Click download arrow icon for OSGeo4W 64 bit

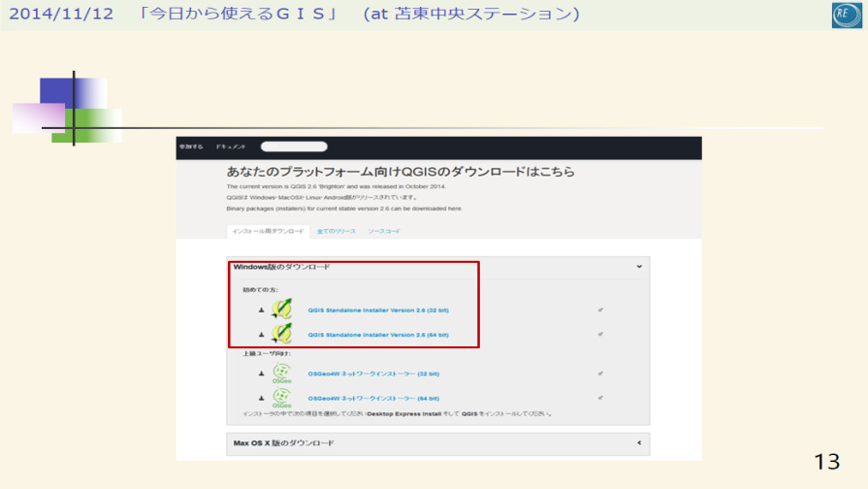coord(261,398)
